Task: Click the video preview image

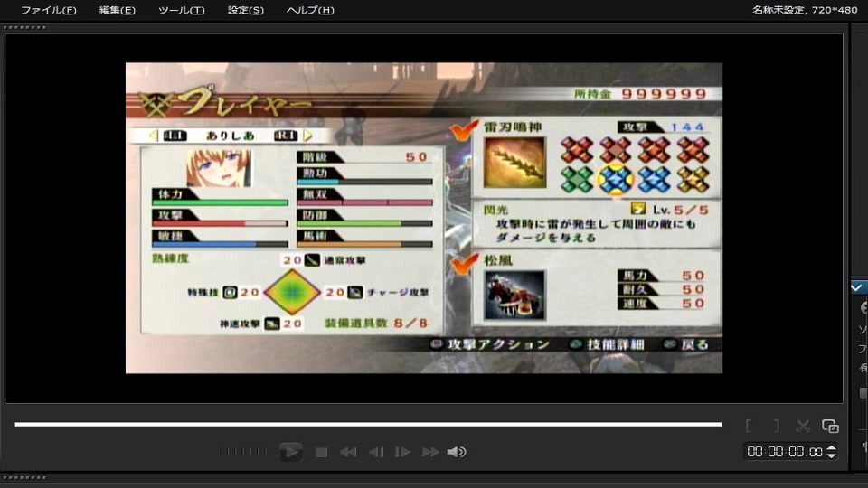Action: click(x=424, y=218)
